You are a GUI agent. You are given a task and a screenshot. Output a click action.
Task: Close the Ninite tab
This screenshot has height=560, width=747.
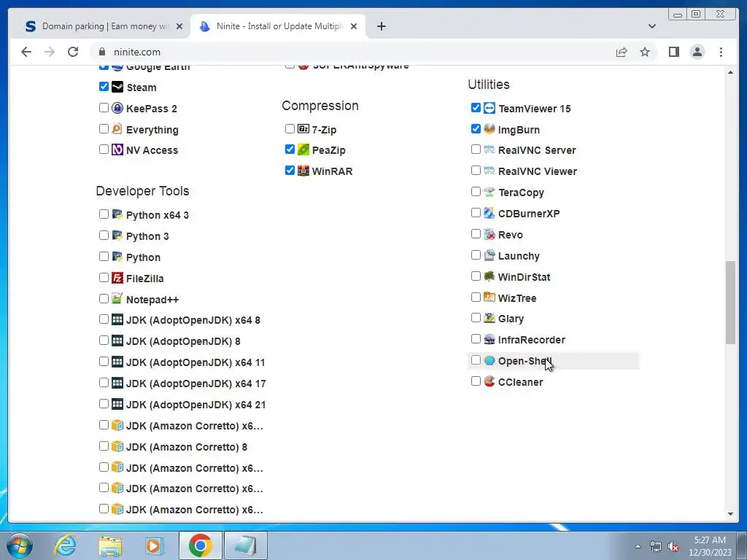tap(354, 26)
